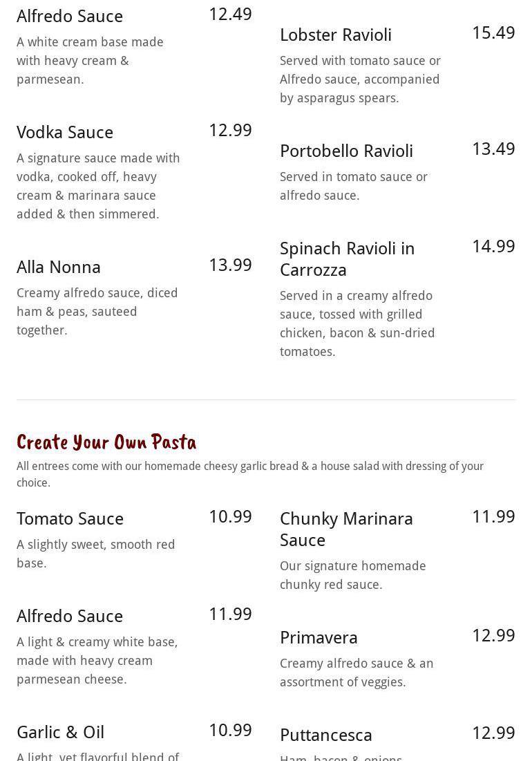Click the 13.49 price for Portobello Ravioli
The image size is (532, 761).
(493, 149)
